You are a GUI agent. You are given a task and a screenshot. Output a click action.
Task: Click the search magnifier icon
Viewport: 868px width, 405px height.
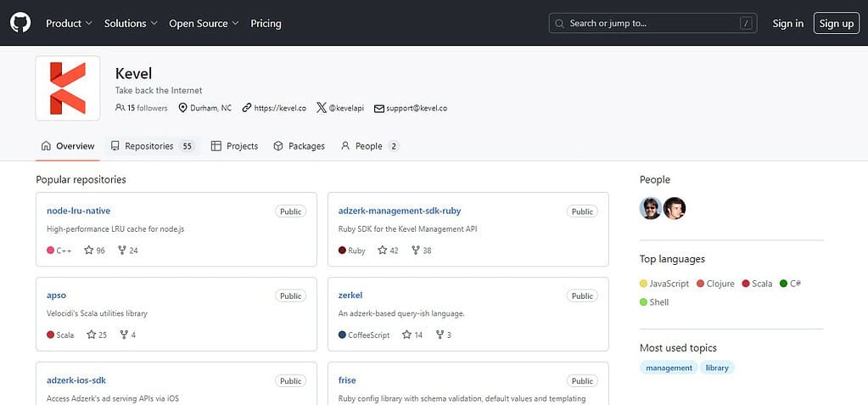560,23
